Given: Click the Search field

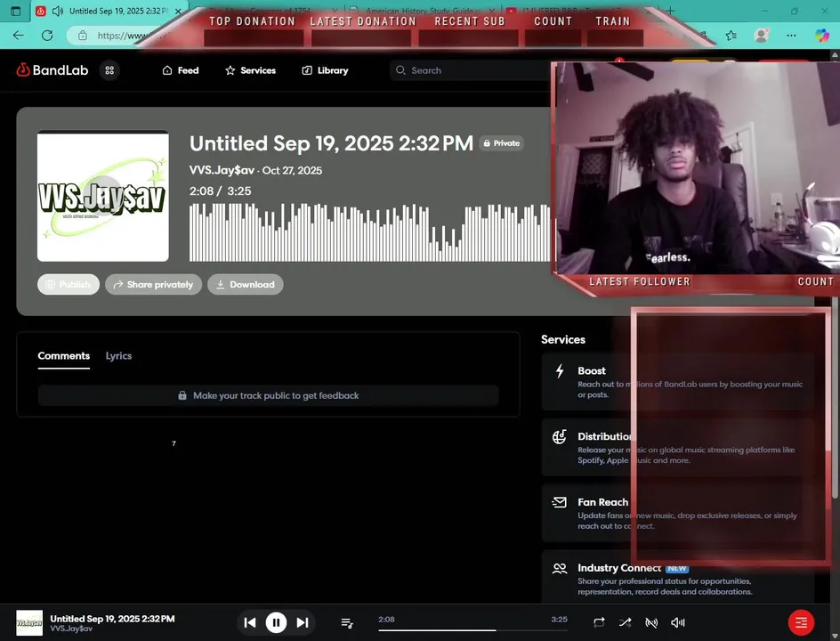Looking at the screenshot, I should (472, 70).
